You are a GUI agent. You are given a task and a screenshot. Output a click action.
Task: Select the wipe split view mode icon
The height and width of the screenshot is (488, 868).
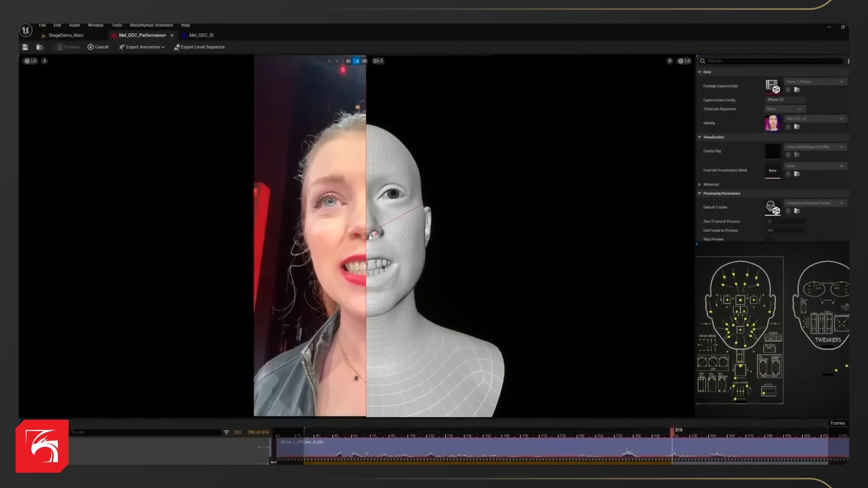click(x=356, y=61)
